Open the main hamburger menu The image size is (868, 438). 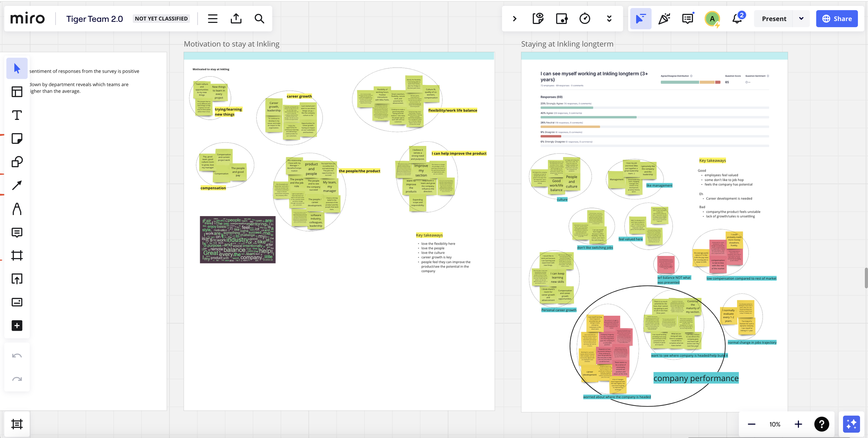click(x=212, y=19)
